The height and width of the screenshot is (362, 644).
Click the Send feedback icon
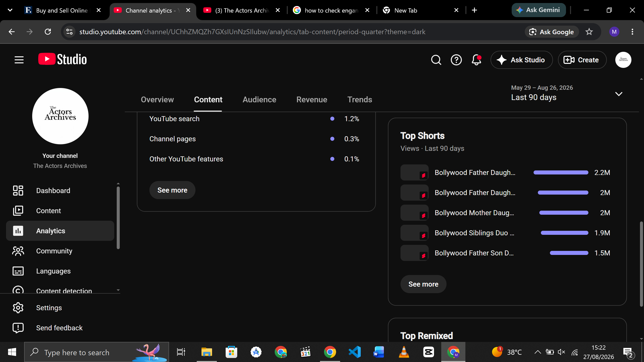pyautogui.click(x=18, y=328)
